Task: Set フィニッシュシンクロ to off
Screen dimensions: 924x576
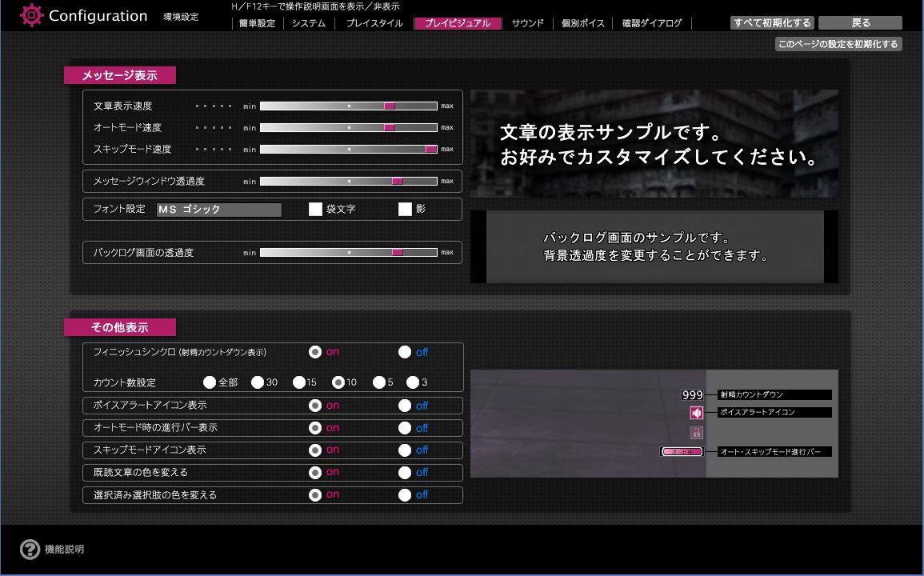Action: (404, 352)
